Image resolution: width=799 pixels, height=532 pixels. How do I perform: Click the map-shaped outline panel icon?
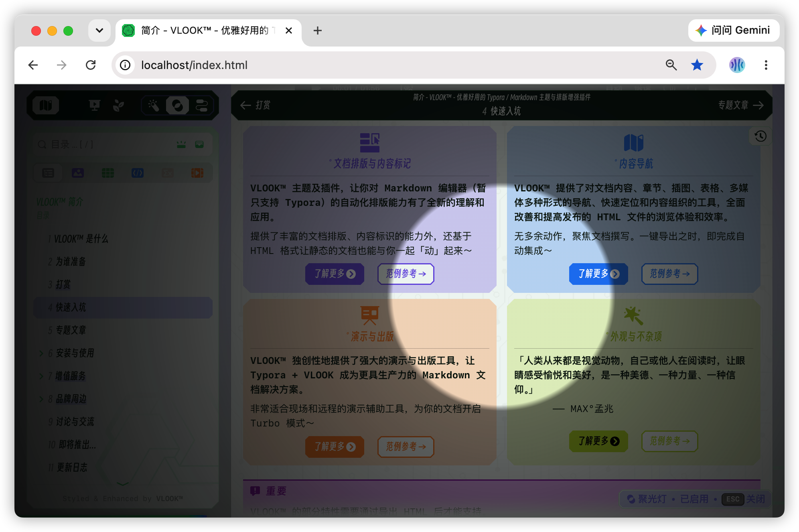[x=46, y=106]
